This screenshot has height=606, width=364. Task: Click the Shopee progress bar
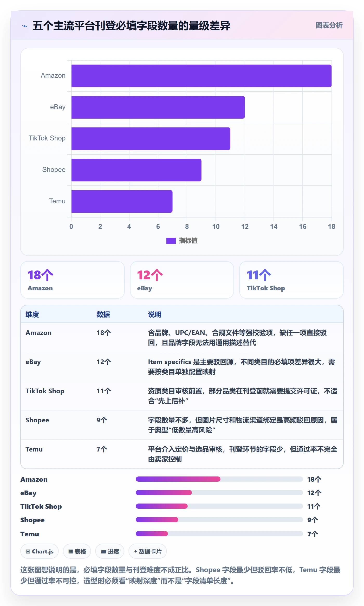click(x=219, y=520)
